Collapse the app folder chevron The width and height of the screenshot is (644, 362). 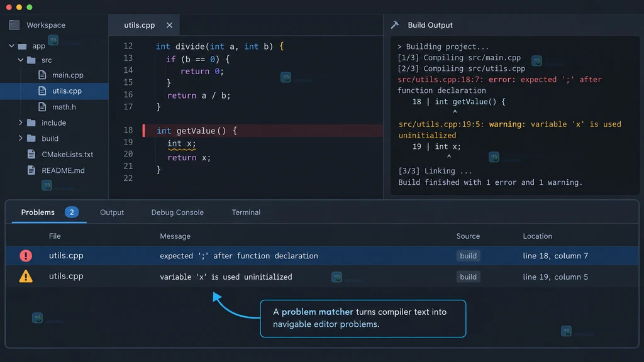(11, 46)
